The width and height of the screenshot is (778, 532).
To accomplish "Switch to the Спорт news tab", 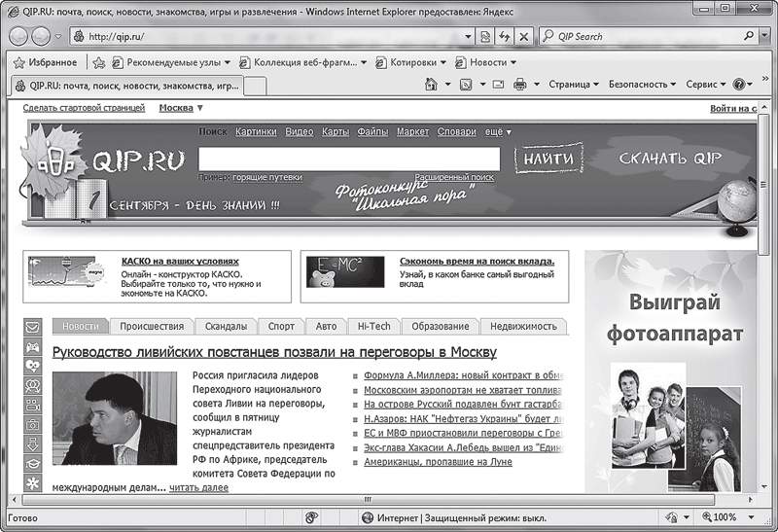I will click(x=281, y=327).
